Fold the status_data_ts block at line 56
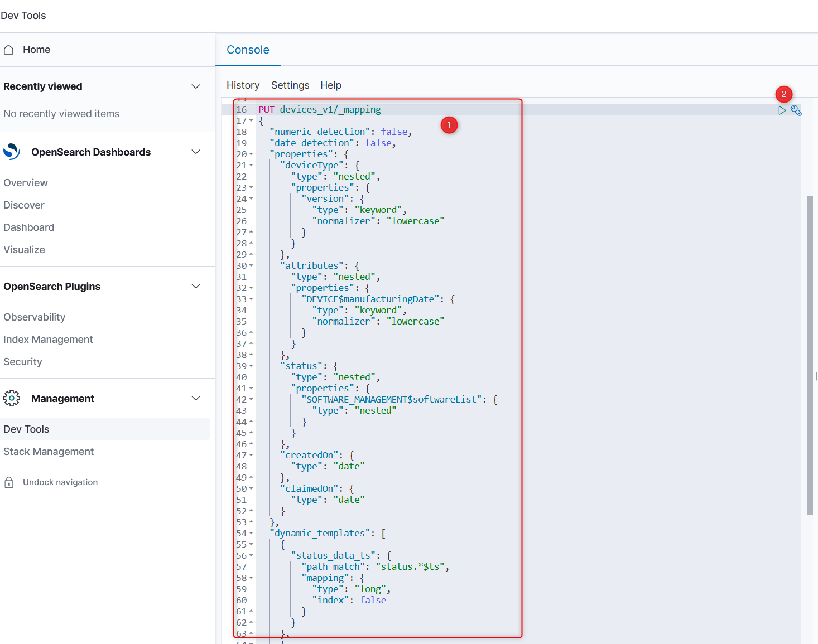 (x=251, y=555)
